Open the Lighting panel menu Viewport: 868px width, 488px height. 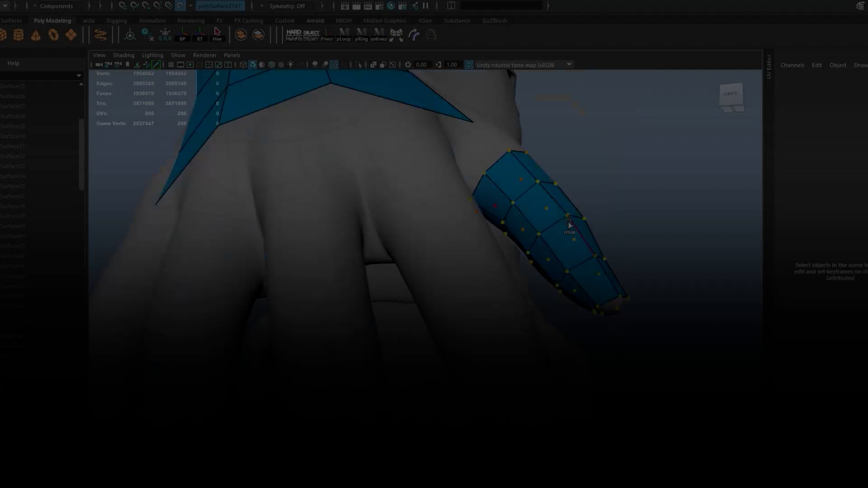(x=153, y=55)
